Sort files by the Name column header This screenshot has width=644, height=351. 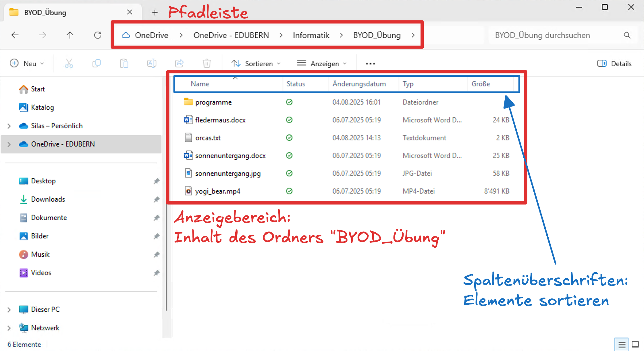200,84
